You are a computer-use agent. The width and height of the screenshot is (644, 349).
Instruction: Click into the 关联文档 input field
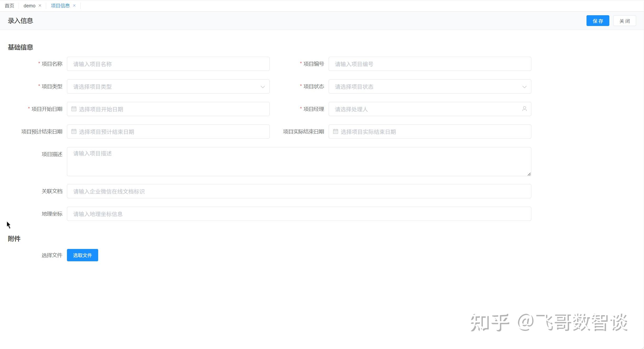click(x=299, y=191)
